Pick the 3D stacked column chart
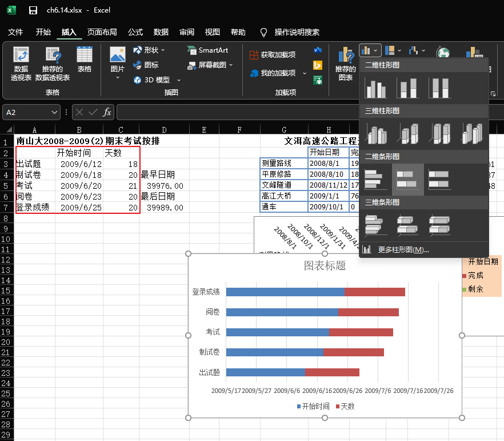504x441 pixels. (x=409, y=134)
